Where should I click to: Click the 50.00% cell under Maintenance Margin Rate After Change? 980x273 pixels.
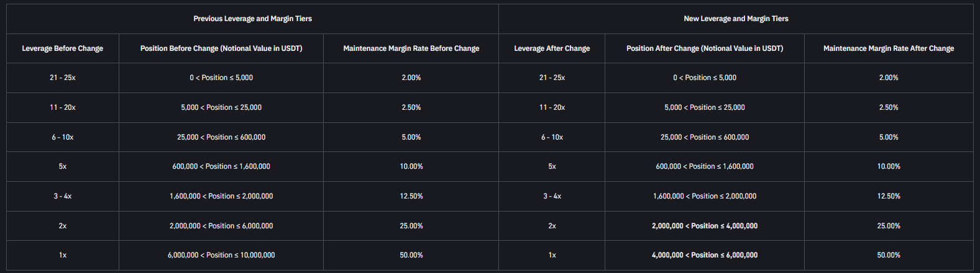(889, 255)
